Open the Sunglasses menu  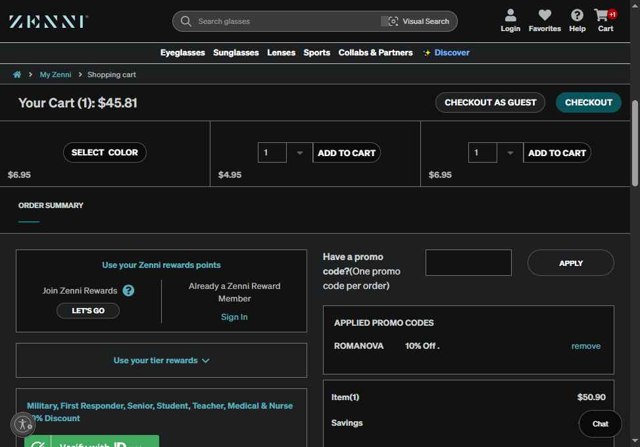tap(236, 53)
